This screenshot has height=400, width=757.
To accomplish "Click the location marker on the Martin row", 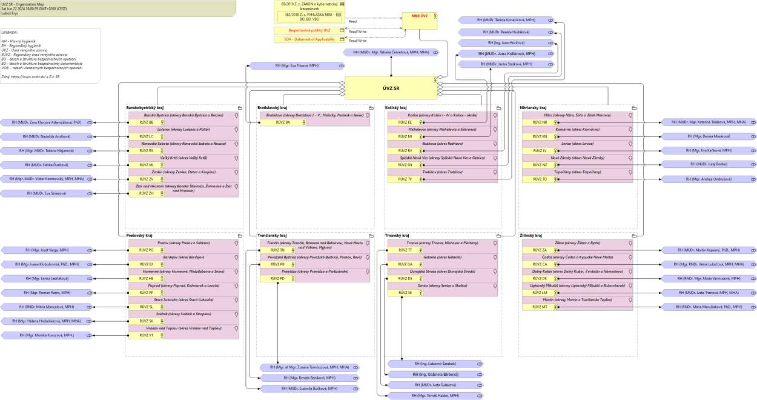I will click(630, 300).
